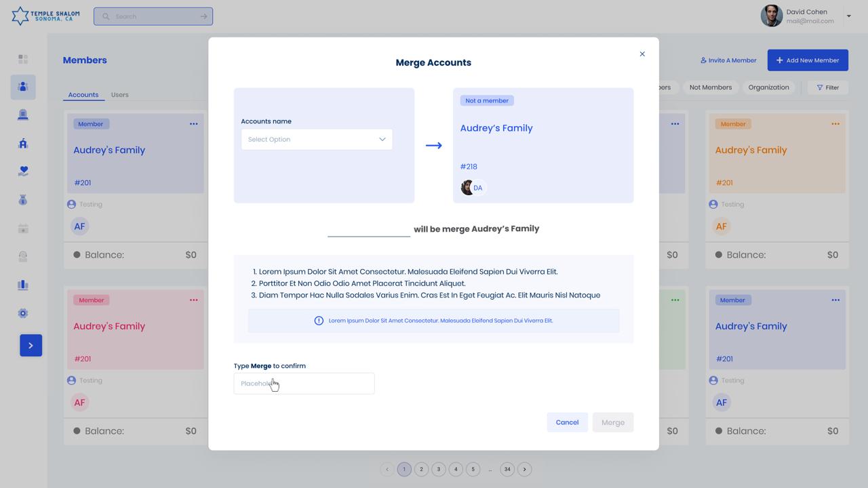Screen dimensions: 868x488
Task: Open the heart-in-hand donations icon
Action: pos(23,171)
